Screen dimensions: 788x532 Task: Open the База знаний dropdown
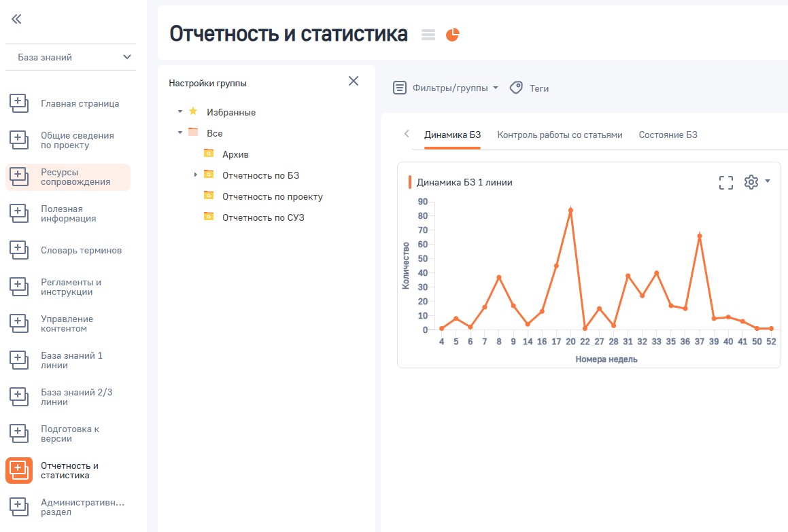(71, 57)
